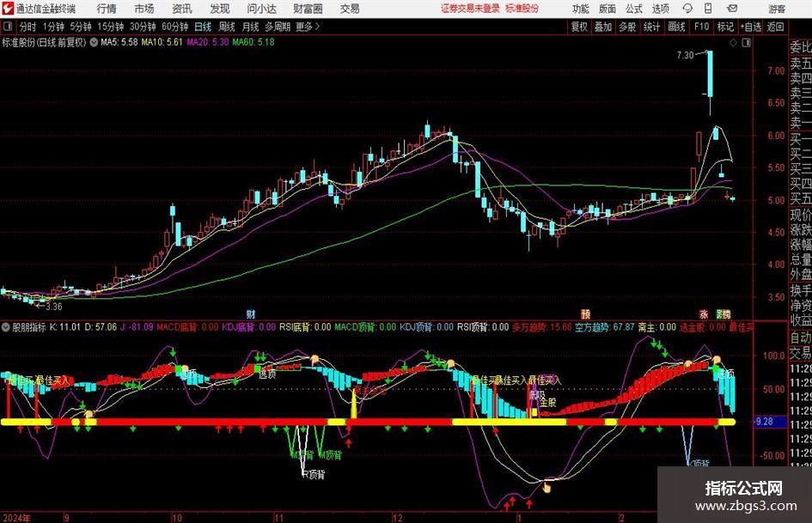Click the diamond icon at chart top-right
This screenshot has width=812, height=523.
(x=733, y=43)
